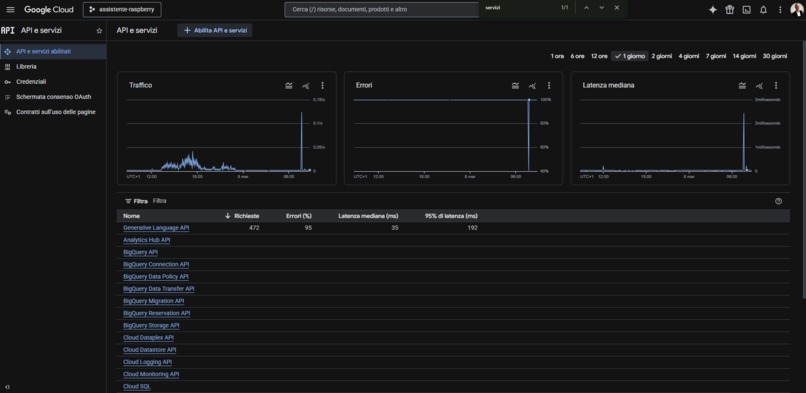Close the find-in-page bar
This screenshot has height=393, width=806.
tap(616, 8)
